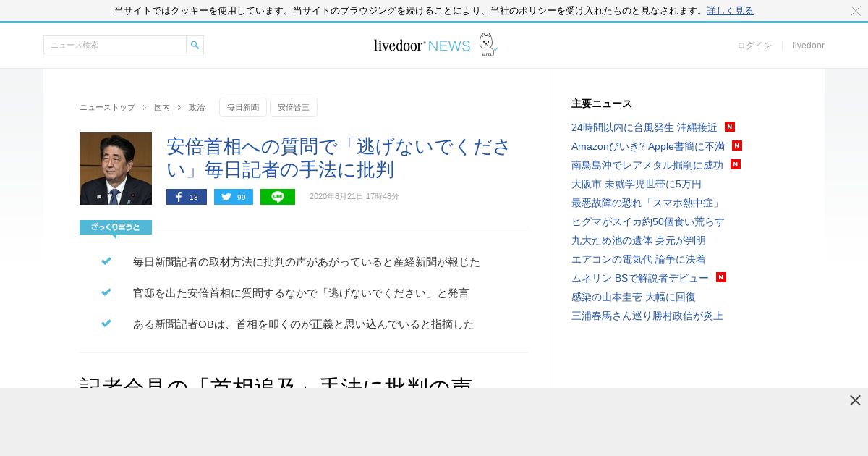This screenshot has height=456, width=868.
Task: Click the ニュース検索 search field
Action: 115,45
